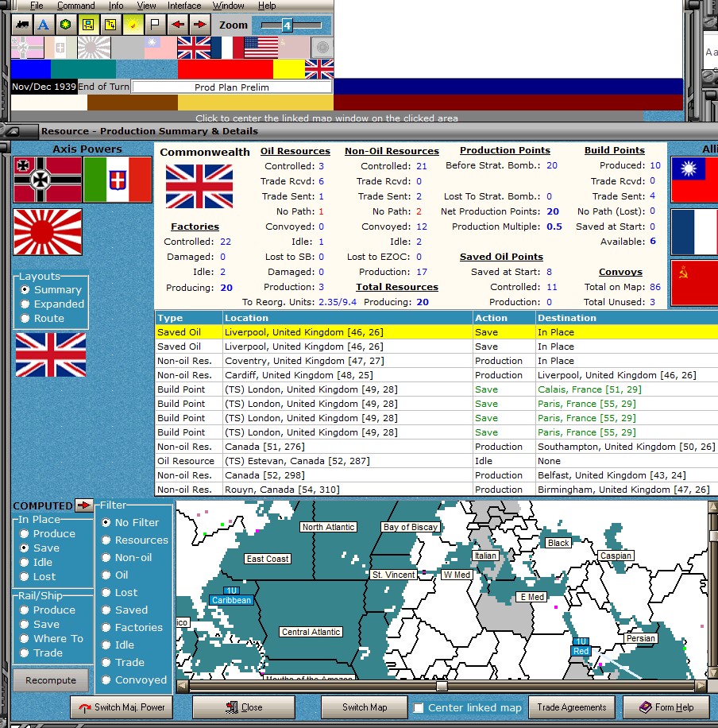
Task: Click the map scrollbar left arrow
Action: 183,686
